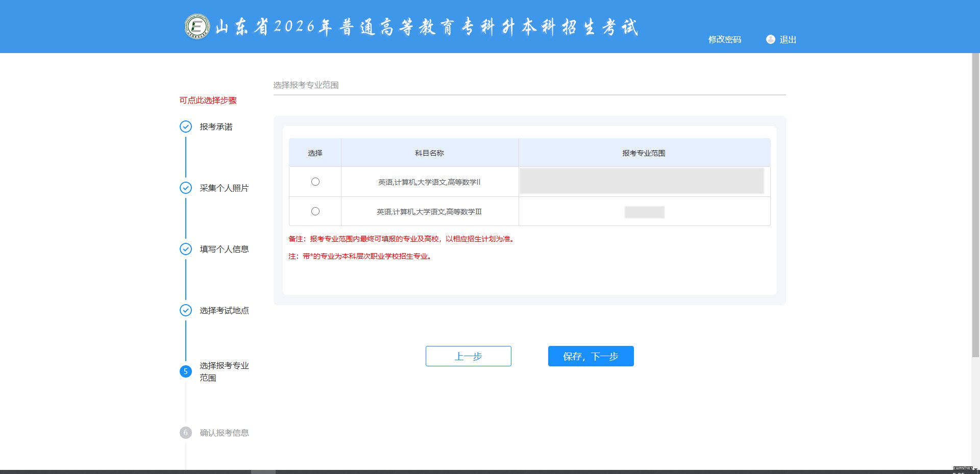980x474 pixels.
Task: Open the 选择考试地点 step label
Action: [x=224, y=310]
